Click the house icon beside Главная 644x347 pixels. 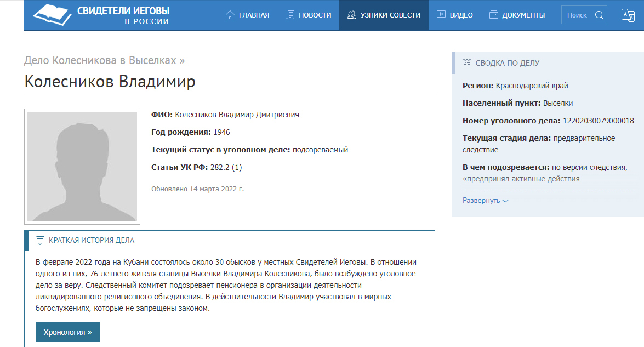pos(230,15)
